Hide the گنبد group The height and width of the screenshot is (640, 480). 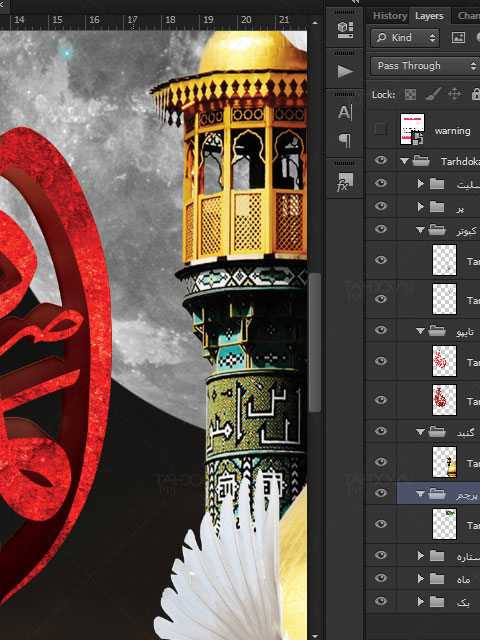381,431
